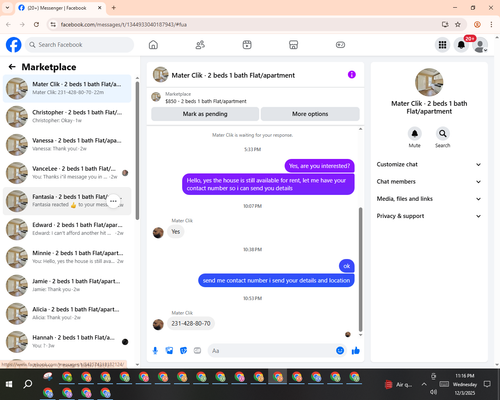The width and height of the screenshot is (500, 400).
Task: Open the account profile avatar menu
Action: 480,45
